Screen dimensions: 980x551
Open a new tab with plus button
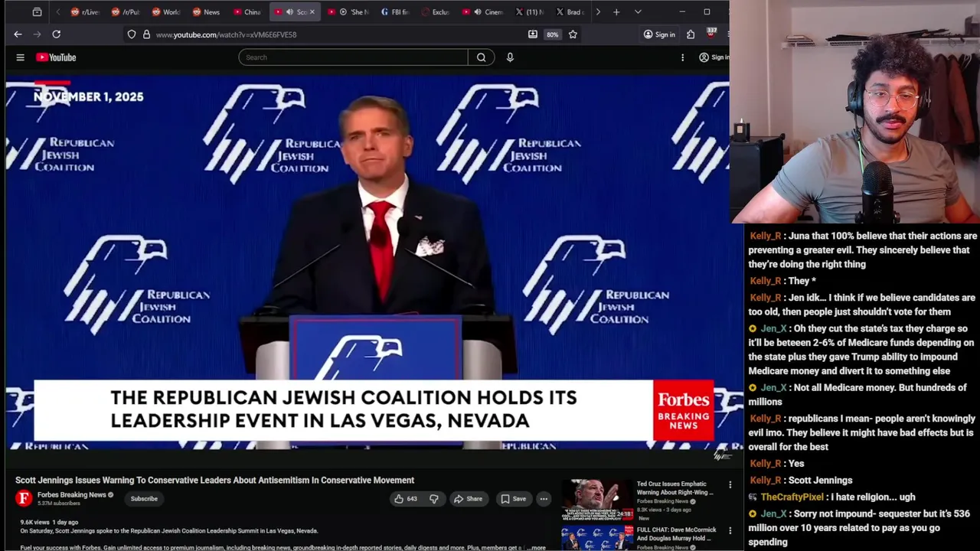pyautogui.click(x=616, y=12)
